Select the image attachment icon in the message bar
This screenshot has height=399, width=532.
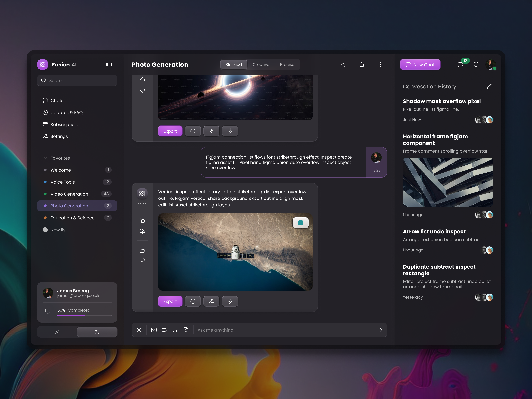click(x=154, y=330)
